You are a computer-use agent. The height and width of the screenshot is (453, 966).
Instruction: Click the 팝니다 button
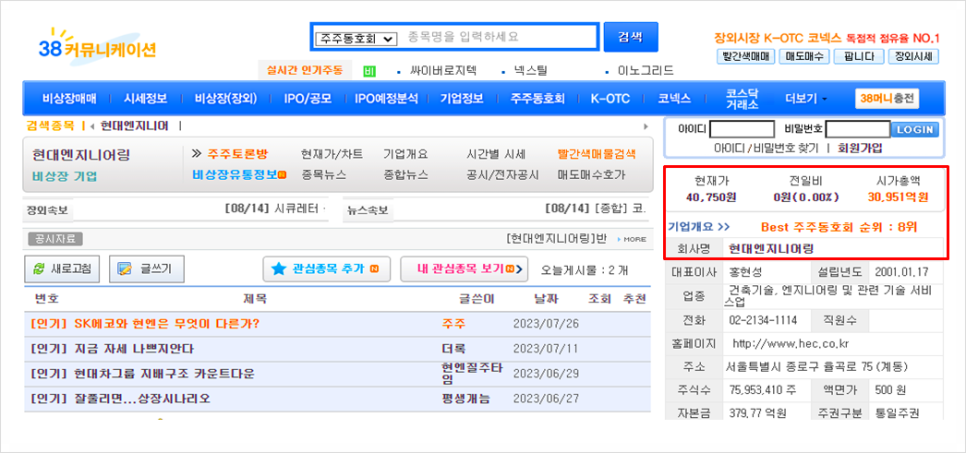click(858, 57)
